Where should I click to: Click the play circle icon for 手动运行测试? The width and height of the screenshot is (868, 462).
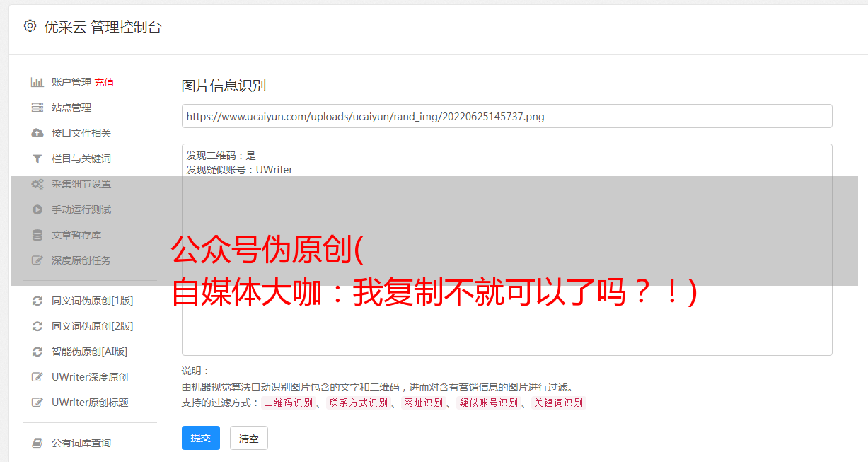(x=37, y=209)
